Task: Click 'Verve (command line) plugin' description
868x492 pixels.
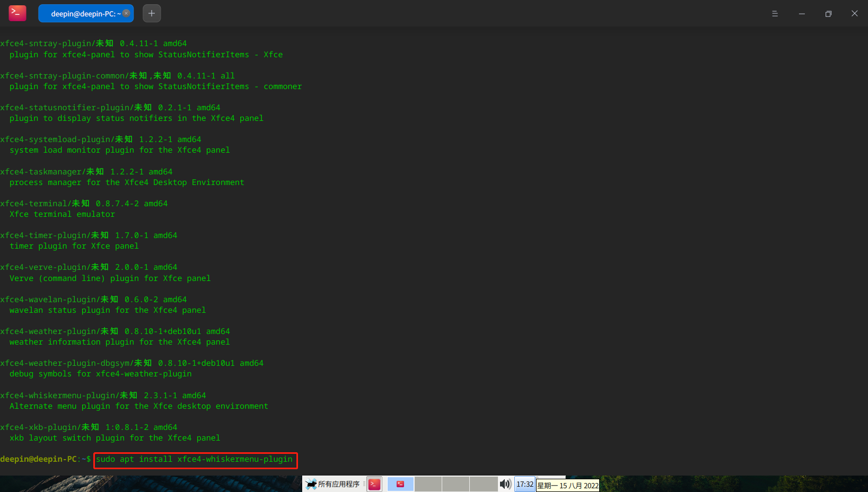Action: [x=110, y=278]
